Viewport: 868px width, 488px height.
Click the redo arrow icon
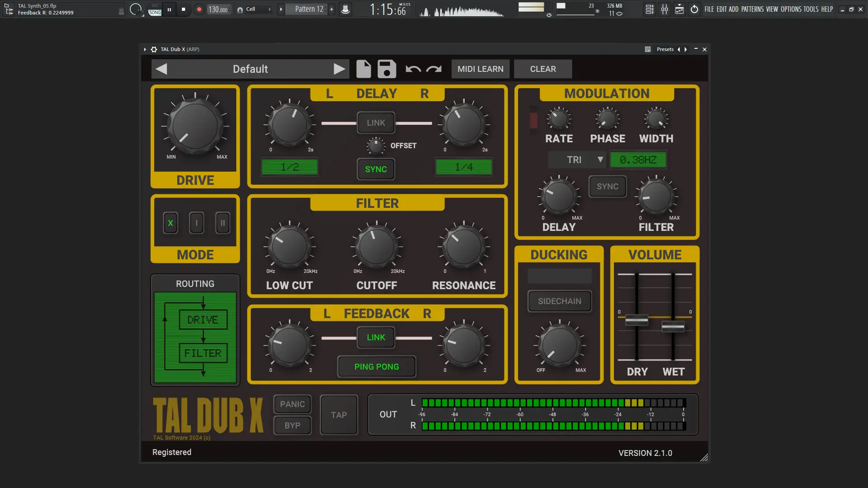pyautogui.click(x=434, y=69)
